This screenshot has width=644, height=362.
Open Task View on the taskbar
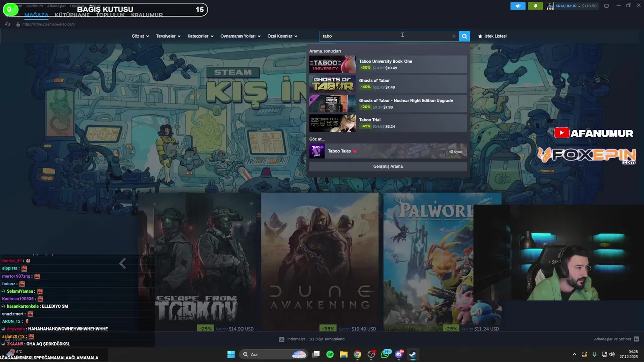coord(316,354)
